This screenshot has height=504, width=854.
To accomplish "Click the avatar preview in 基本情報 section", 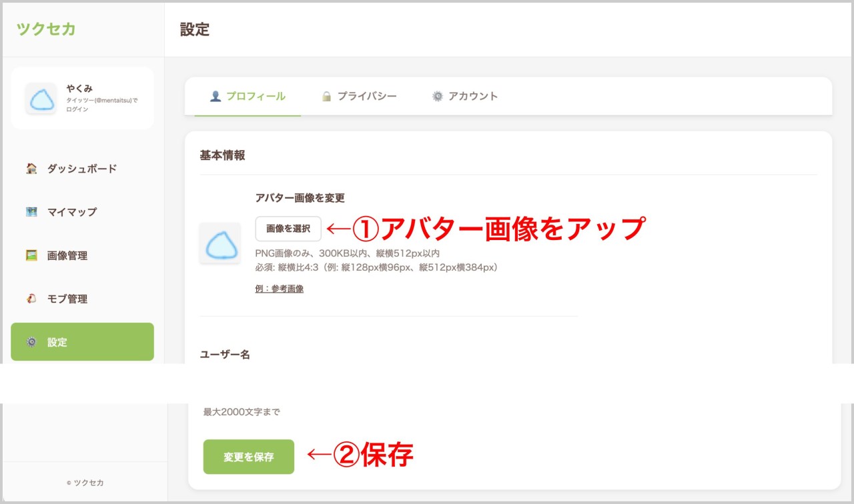I will click(x=220, y=243).
